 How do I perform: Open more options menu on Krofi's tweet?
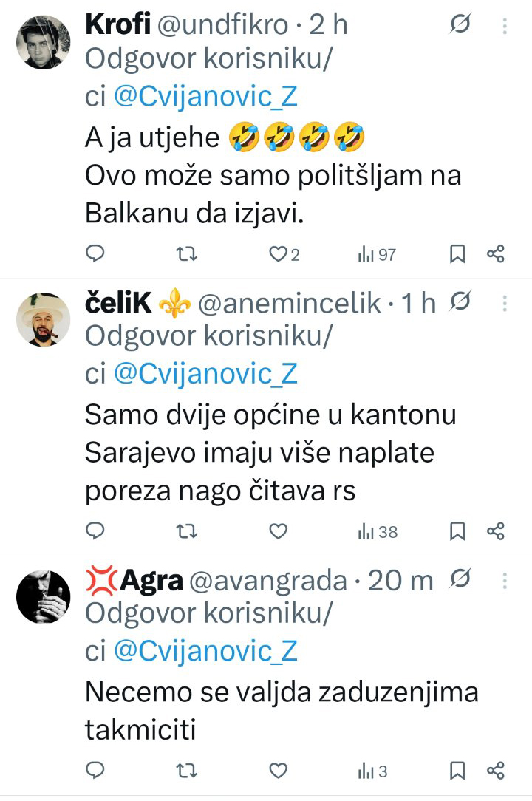click(x=505, y=27)
